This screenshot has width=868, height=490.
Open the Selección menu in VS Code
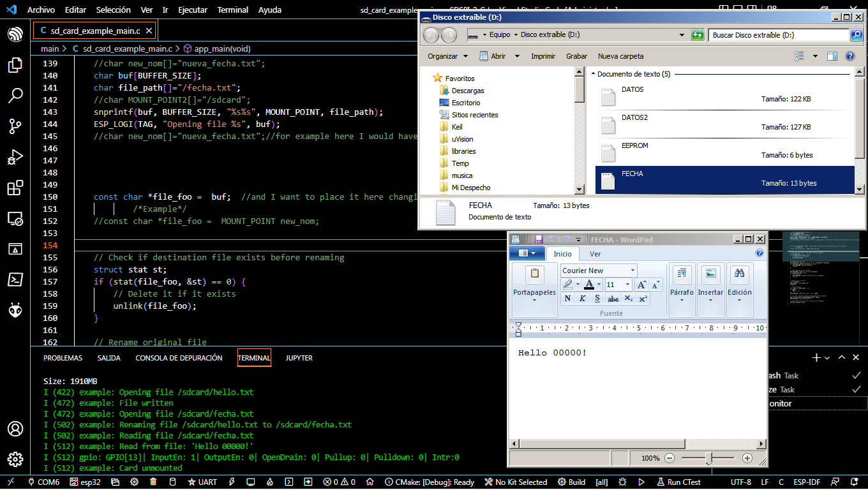point(114,10)
